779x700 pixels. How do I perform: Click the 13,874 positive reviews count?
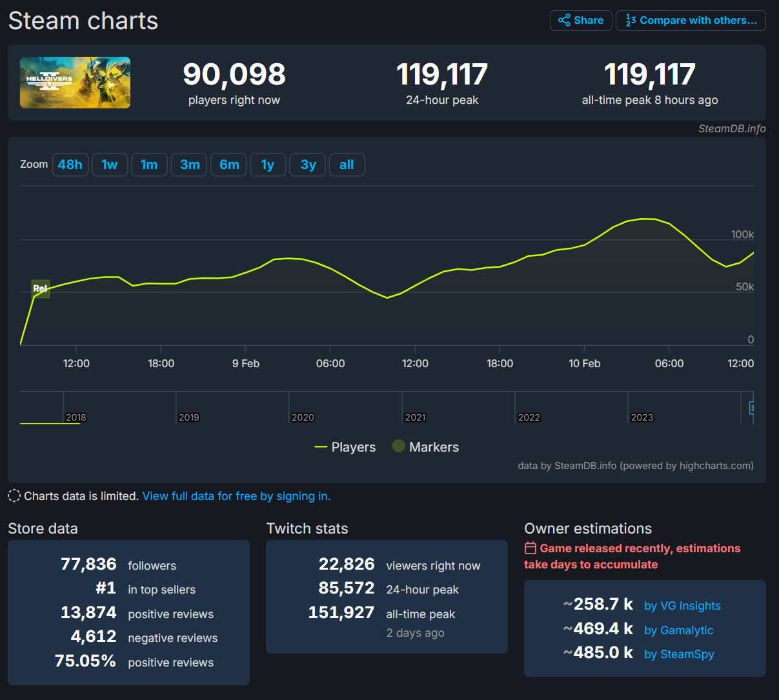(88, 613)
